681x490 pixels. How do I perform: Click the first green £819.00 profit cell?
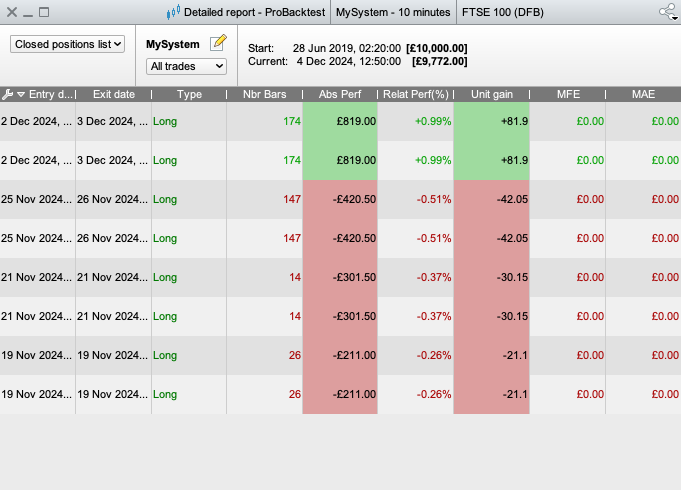[x=340, y=121]
